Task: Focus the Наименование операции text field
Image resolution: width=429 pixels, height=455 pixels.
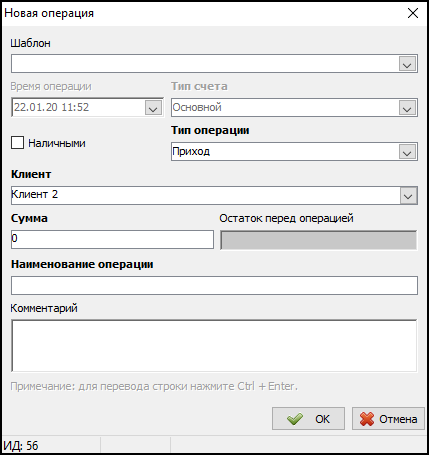Action: 214,285
